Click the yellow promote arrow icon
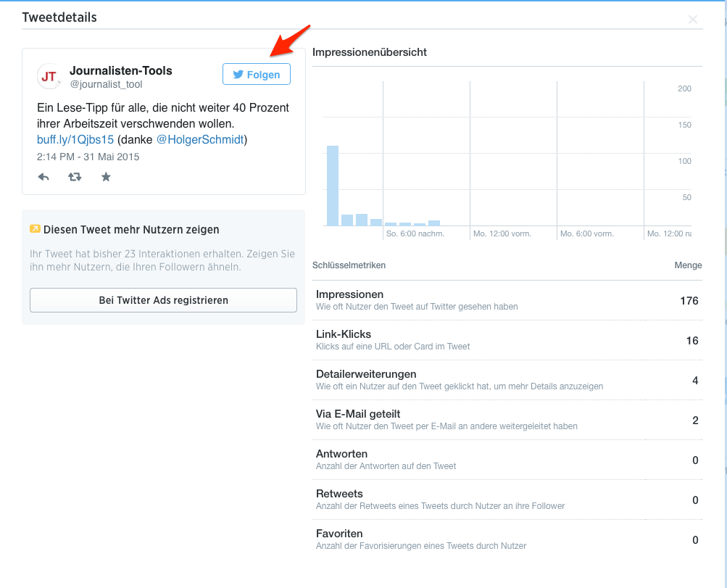Viewport: 727px width, 588px height. (x=35, y=229)
